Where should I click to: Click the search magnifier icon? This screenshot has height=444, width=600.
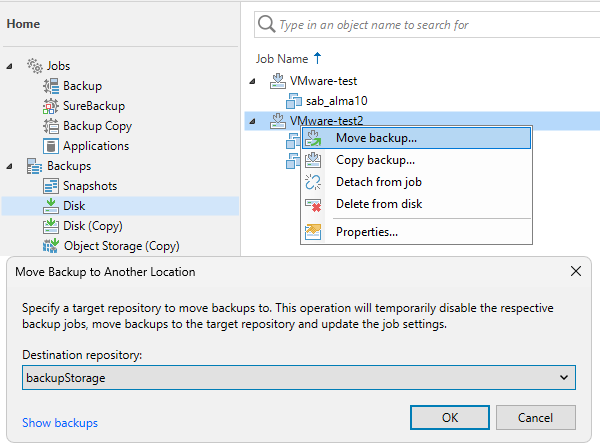tap(266, 24)
